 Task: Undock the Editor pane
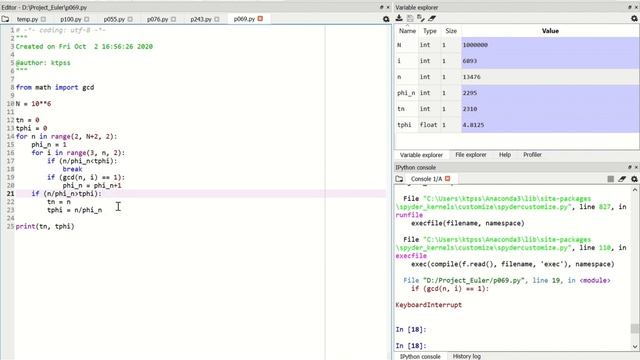pyautogui.click(x=382, y=7)
